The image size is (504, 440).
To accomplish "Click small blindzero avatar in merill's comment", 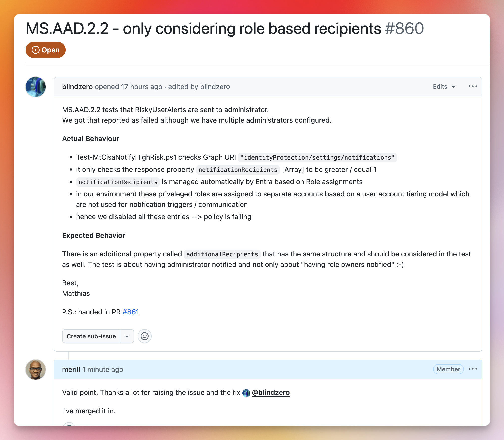I will point(246,393).
